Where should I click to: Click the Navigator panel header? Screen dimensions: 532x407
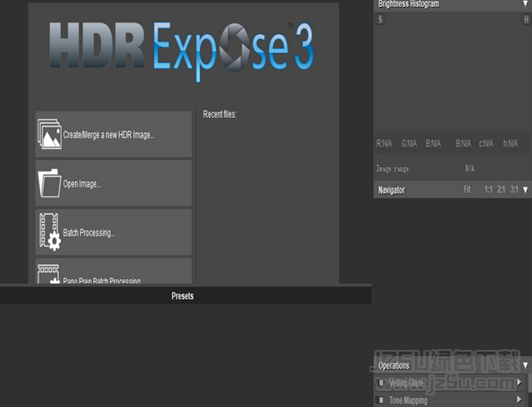[x=453, y=189]
